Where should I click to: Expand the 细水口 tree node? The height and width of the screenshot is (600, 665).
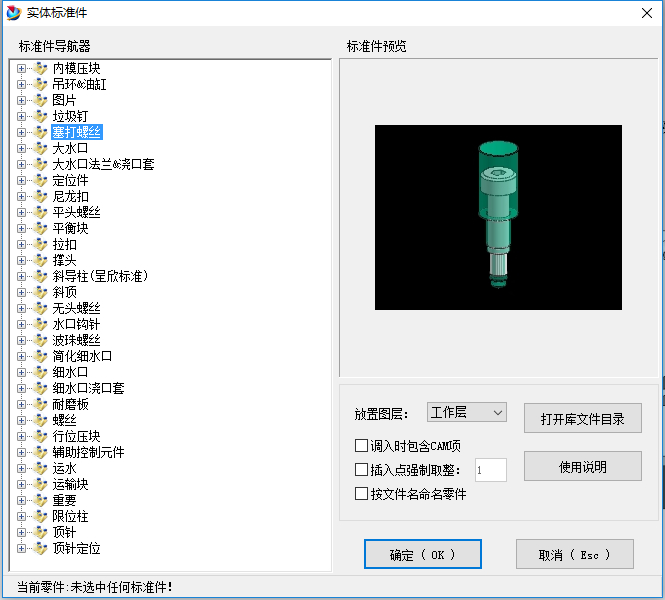[21, 372]
